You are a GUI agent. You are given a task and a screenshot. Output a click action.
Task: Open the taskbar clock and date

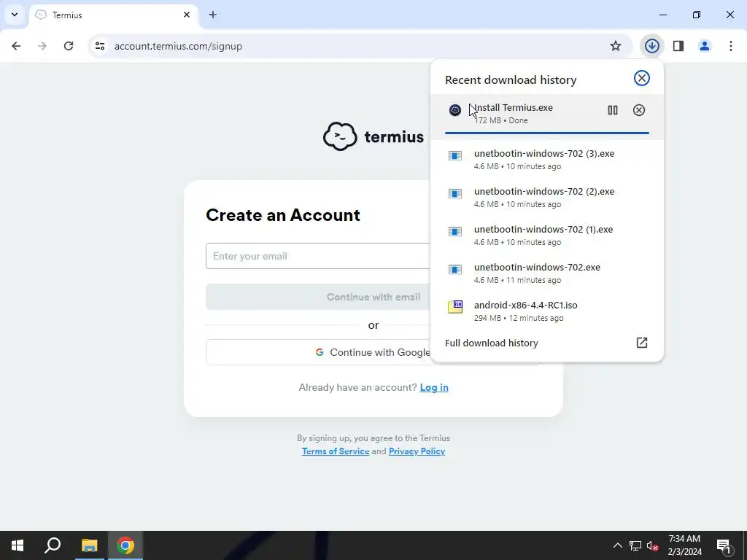pyautogui.click(x=684, y=545)
